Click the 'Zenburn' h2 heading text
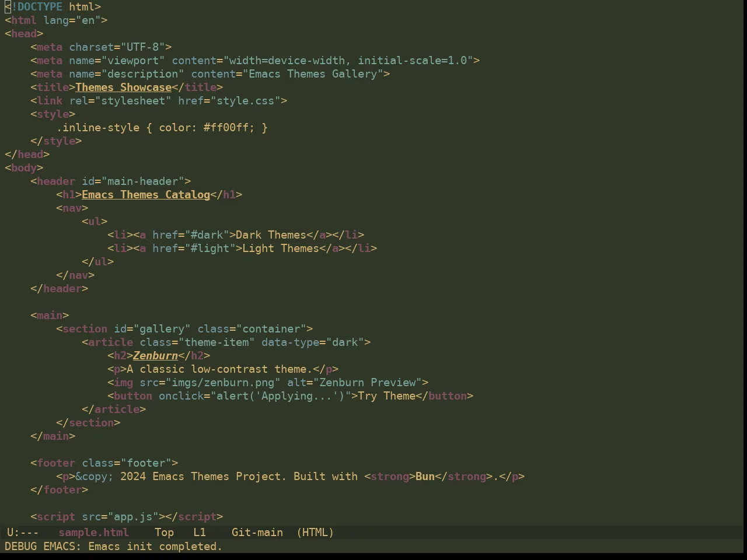Screen dimensions: 747x560 (x=155, y=356)
